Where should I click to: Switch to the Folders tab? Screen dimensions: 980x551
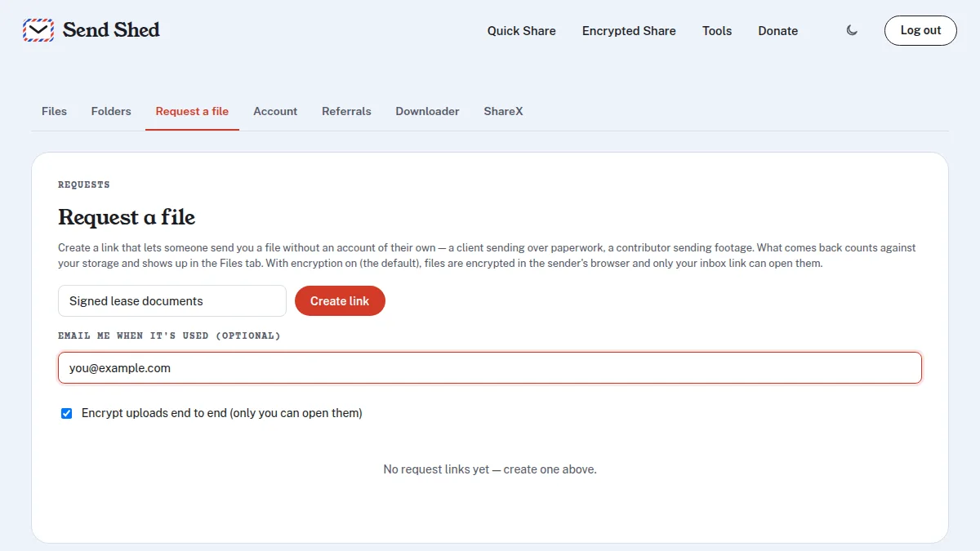pos(111,111)
